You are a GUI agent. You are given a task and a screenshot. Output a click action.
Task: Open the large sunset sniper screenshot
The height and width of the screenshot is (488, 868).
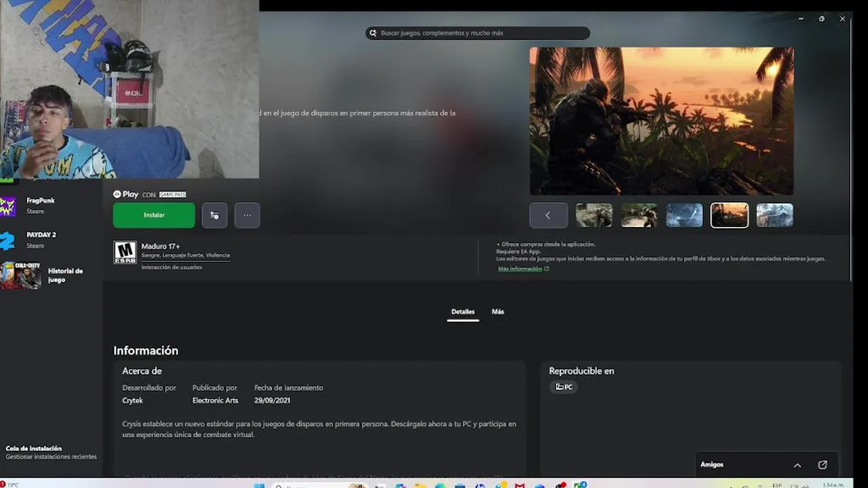tap(661, 121)
